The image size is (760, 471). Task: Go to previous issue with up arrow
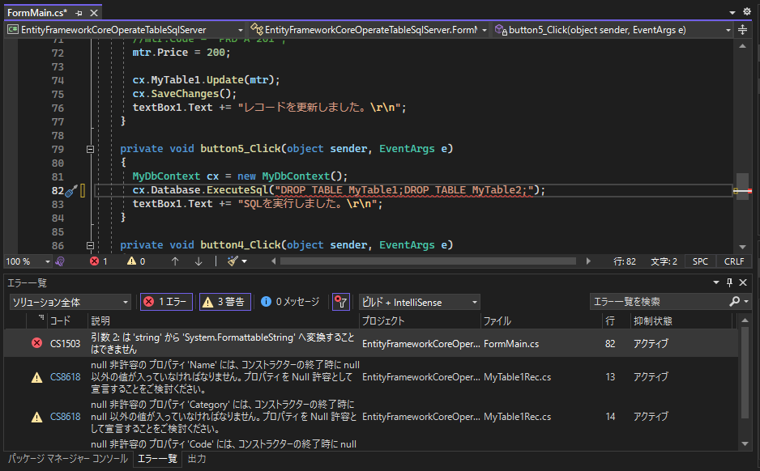pos(175,261)
